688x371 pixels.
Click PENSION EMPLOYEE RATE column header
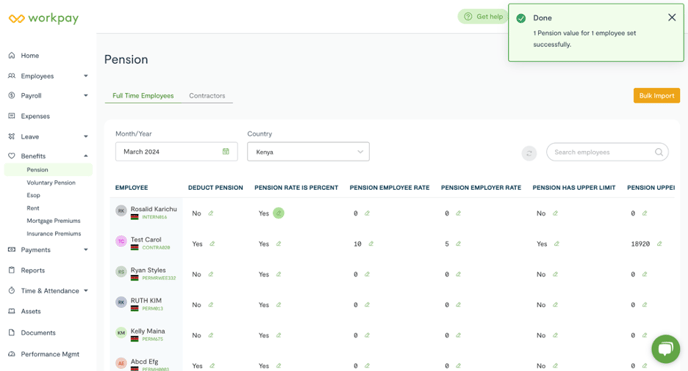pos(390,188)
